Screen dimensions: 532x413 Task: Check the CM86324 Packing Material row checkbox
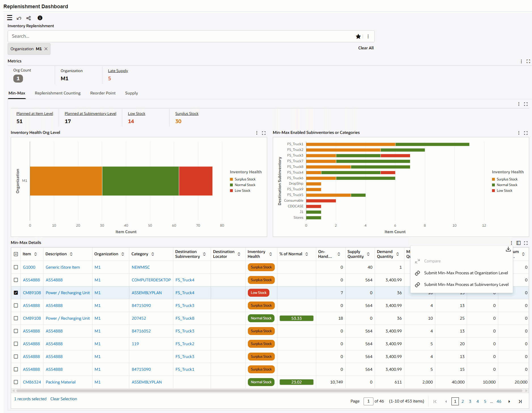tap(16, 382)
